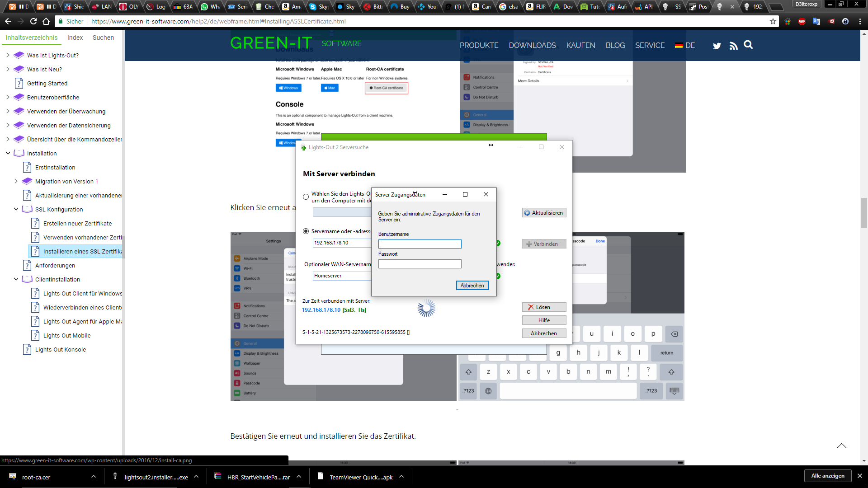Expand the 'Was ist Neu?' tree node

(x=8, y=69)
